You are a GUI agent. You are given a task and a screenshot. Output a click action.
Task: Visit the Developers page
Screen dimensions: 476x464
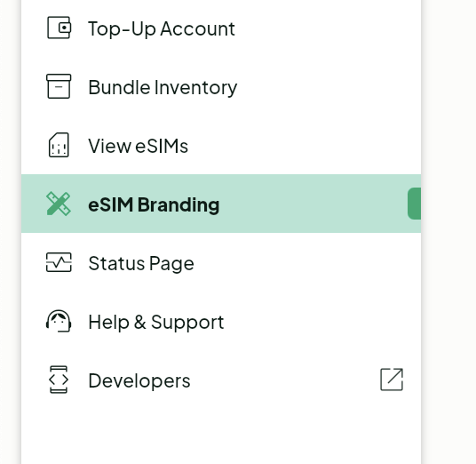click(x=139, y=380)
